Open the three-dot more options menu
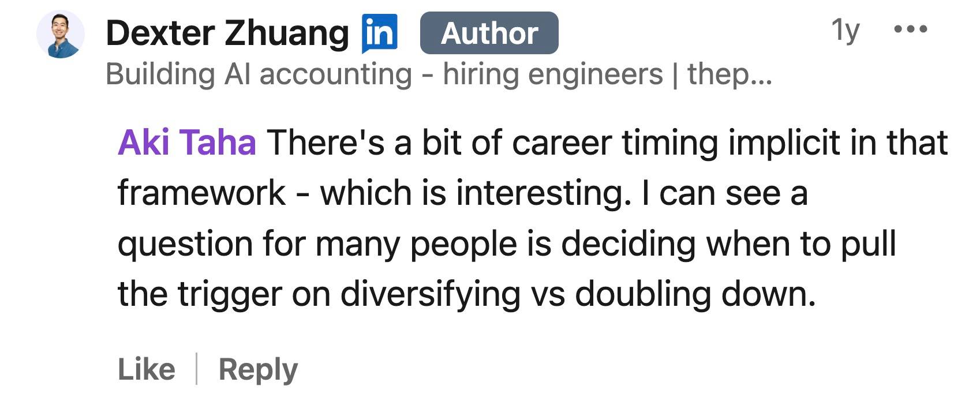The width and height of the screenshot is (980, 412). click(x=910, y=28)
